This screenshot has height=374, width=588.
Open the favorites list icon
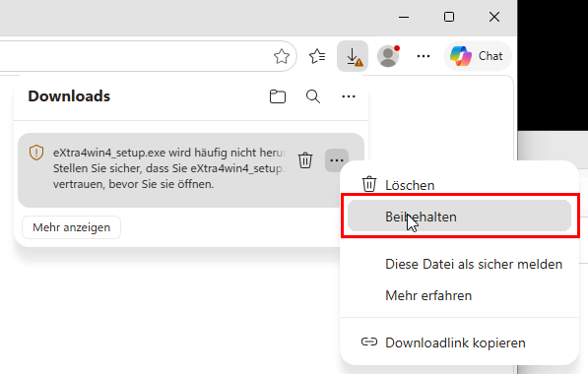(317, 56)
